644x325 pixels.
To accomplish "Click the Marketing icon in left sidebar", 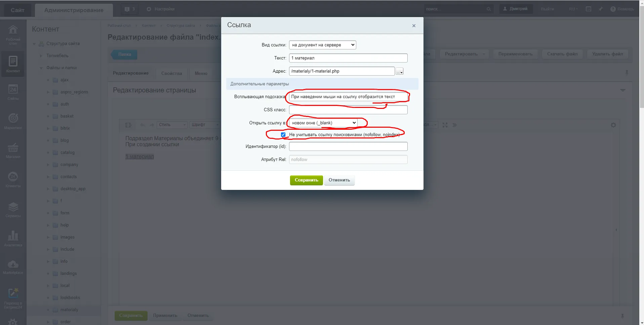I will coord(13,119).
